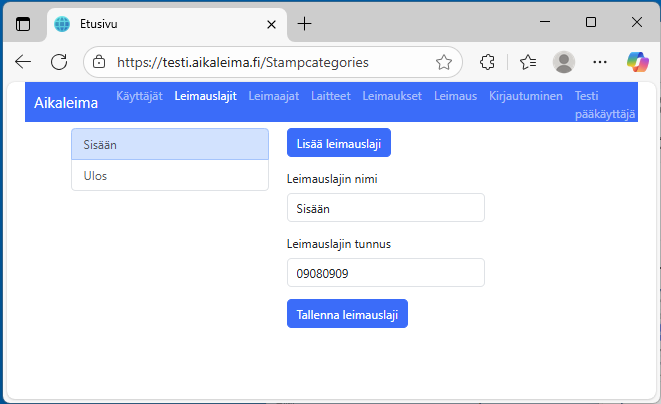
Task: Open the Extensions puzzle icon
Action: pyautogui.click(x=487, y=62)
